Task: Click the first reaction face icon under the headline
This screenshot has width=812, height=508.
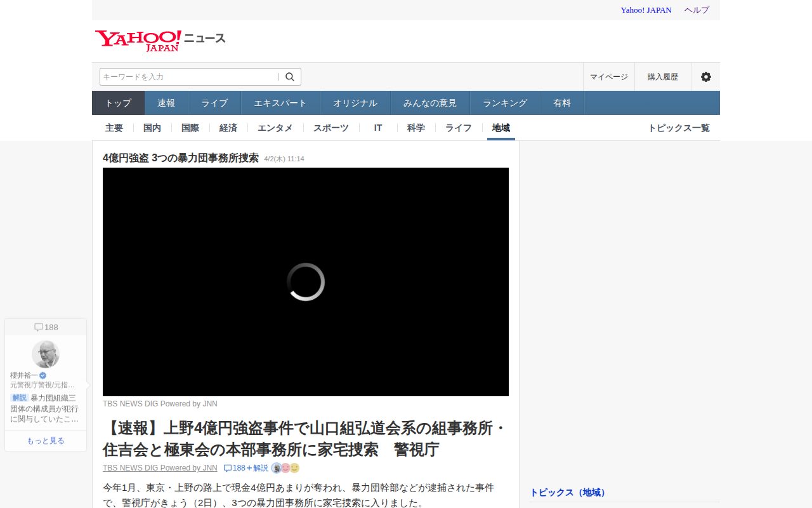Action: (x=276, y=467)
